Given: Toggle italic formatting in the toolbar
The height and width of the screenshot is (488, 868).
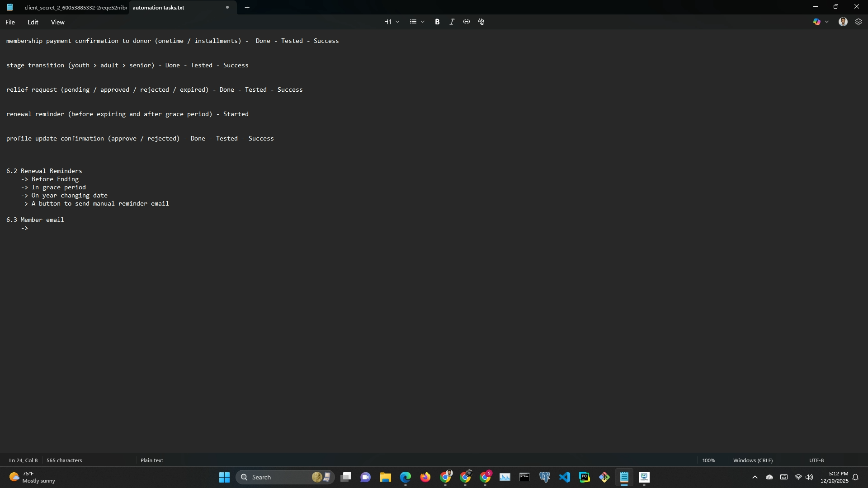Looking at the screenshot, I should pos(452,22).
